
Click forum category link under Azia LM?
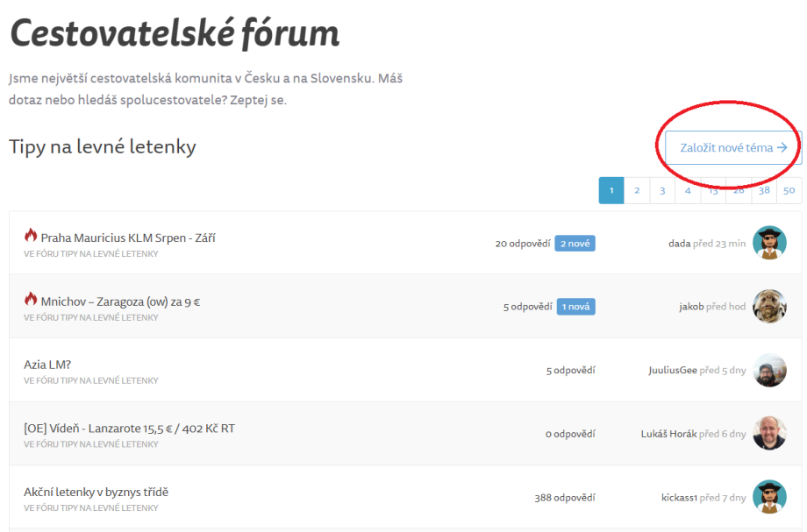(x=90, y=380)
